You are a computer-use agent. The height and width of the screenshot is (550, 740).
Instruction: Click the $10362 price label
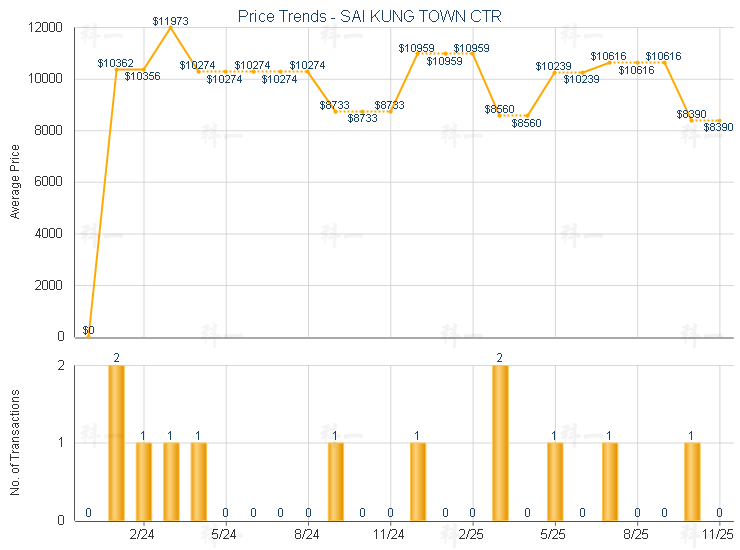[116, 63]
